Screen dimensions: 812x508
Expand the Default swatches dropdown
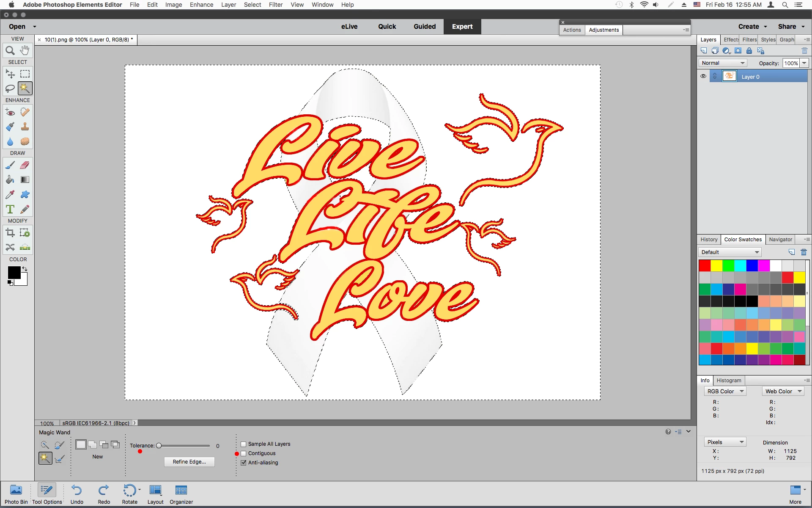point(730,252)
